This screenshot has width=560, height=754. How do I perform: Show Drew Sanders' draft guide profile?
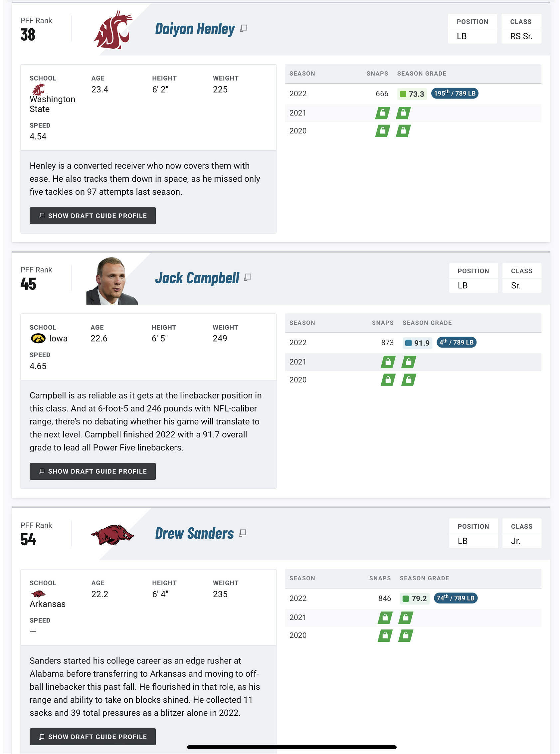coord(93,737)
